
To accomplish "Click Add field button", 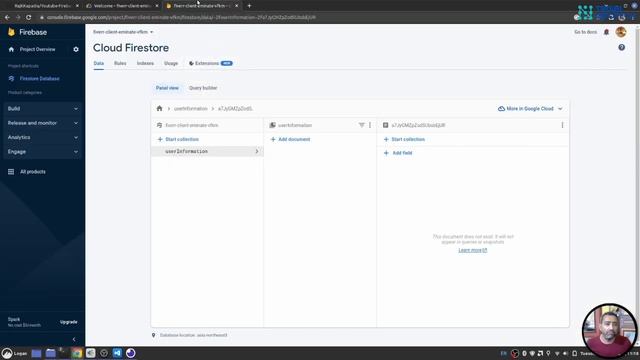I will click(398, 153).
